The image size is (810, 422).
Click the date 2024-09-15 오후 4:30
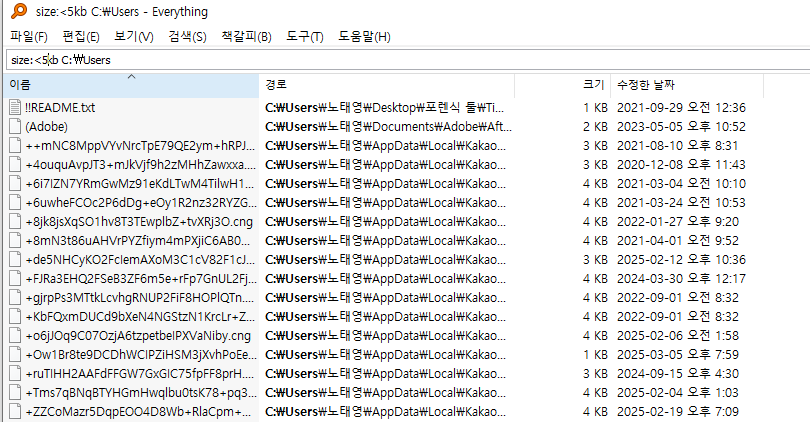coord(678,373)
